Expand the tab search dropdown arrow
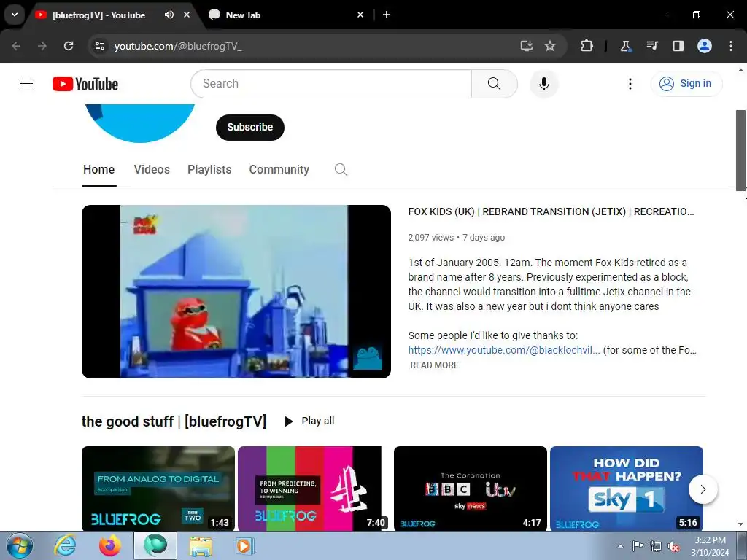This screenshot has height=560, width=747. point(15,15)
